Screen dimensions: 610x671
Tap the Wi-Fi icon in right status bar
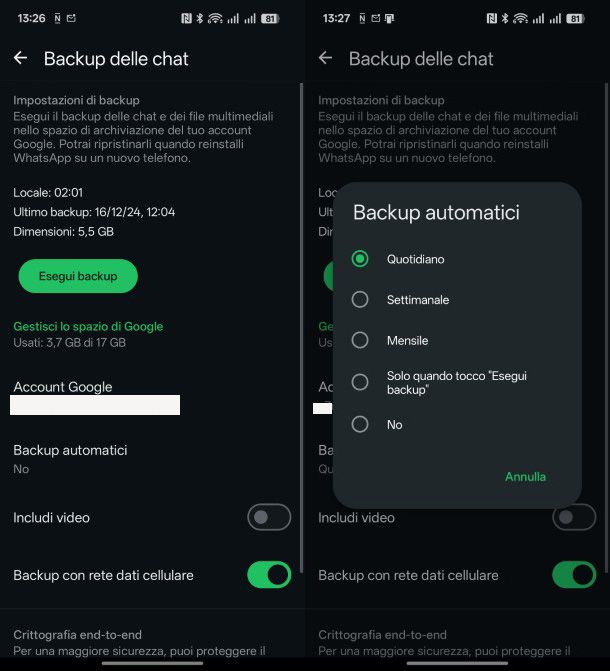(x=521, y=18)
